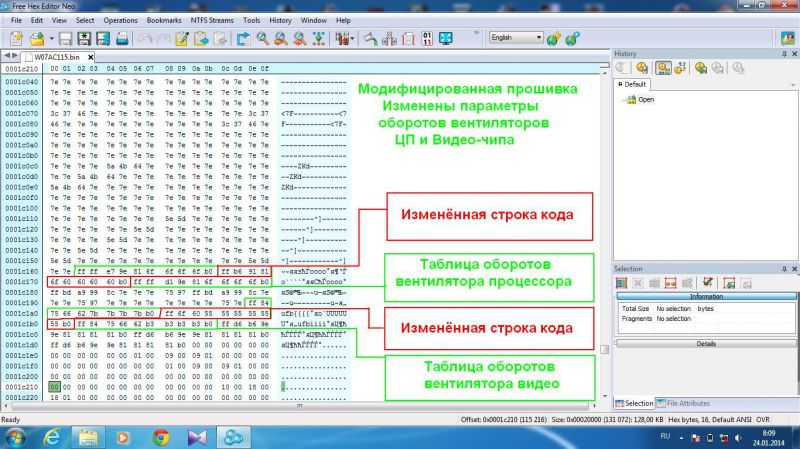Image resolution: width=800 pixels, height=449 pixels.
Task: Click the Copy clipboard icon
Action: pyautogui.click(x=201, y=38)
